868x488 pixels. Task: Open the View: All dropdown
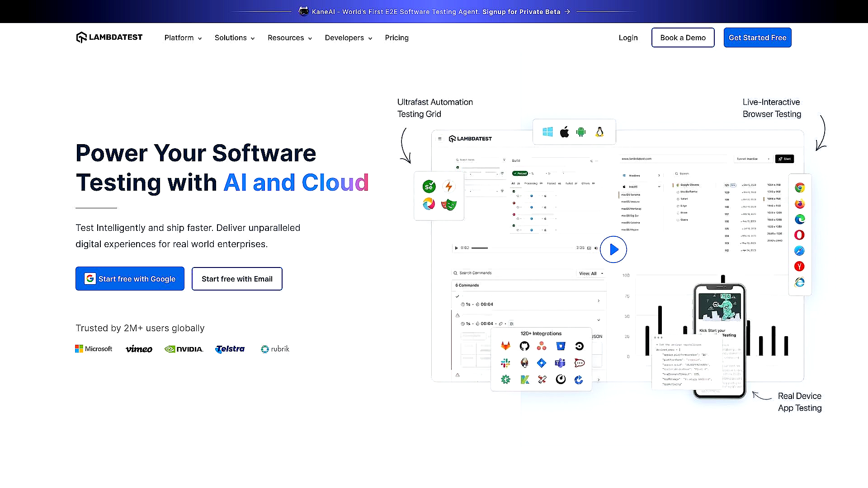click(x=591, y=273)
